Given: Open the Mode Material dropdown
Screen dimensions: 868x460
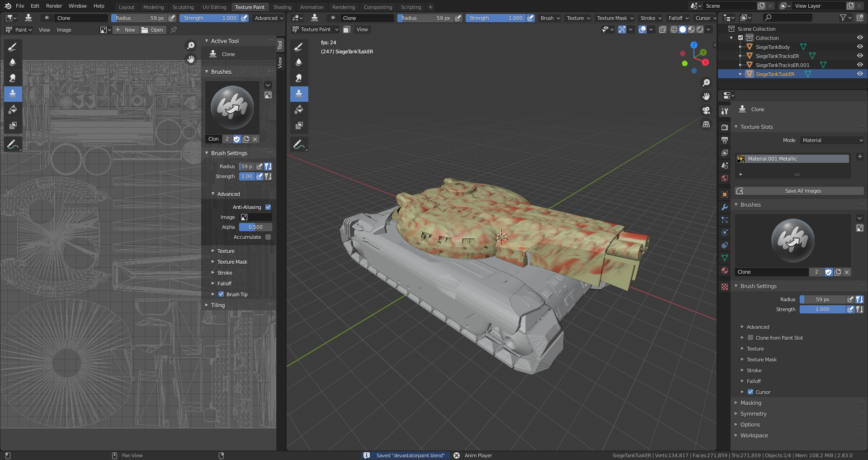Looking at the screenshot, I should click(x=832, y=140).
